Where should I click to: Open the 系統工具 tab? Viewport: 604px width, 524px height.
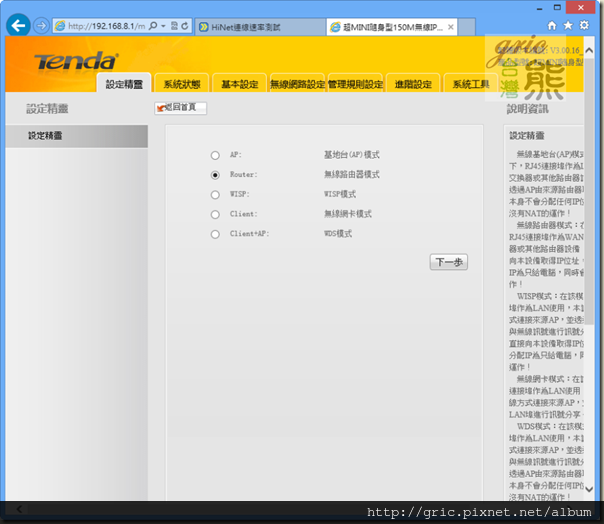coord(471,83)
